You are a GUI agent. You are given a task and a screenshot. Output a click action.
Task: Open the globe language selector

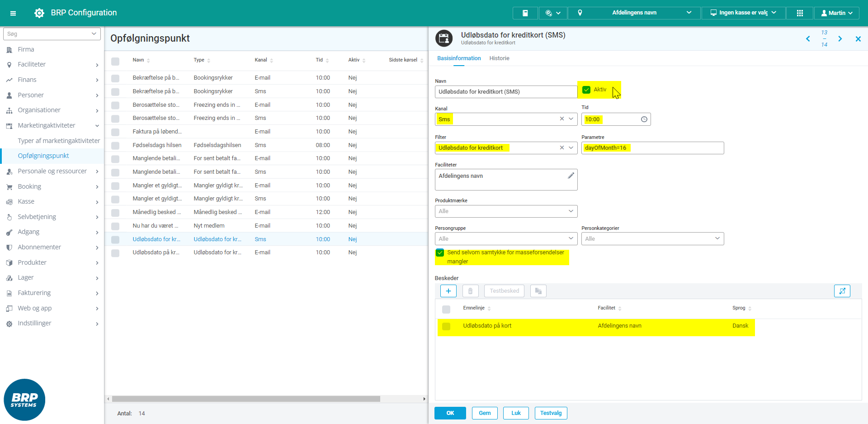click(553, 13)
